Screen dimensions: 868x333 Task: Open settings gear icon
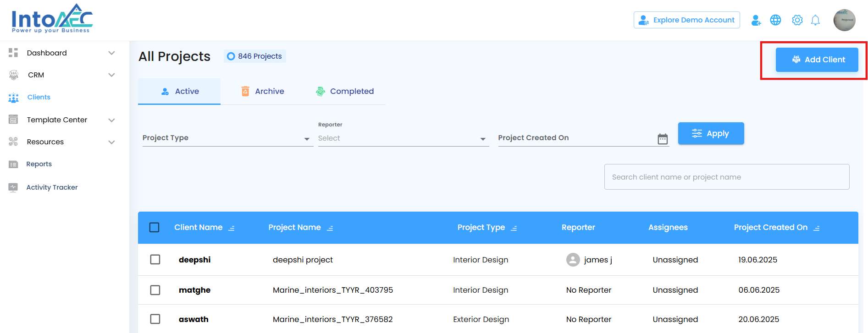click(797, 20)
